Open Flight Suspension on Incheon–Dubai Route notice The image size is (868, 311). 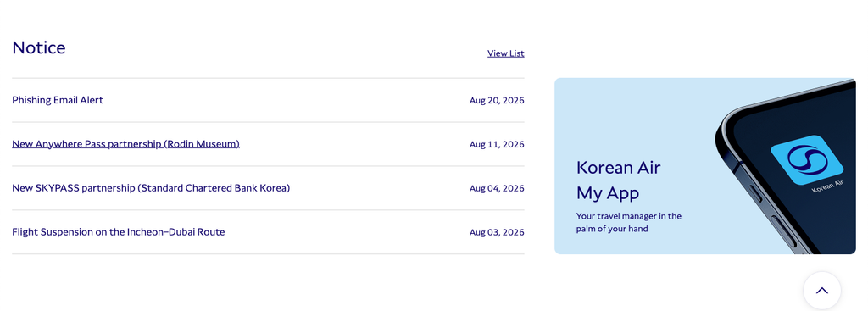pos(119,232)
